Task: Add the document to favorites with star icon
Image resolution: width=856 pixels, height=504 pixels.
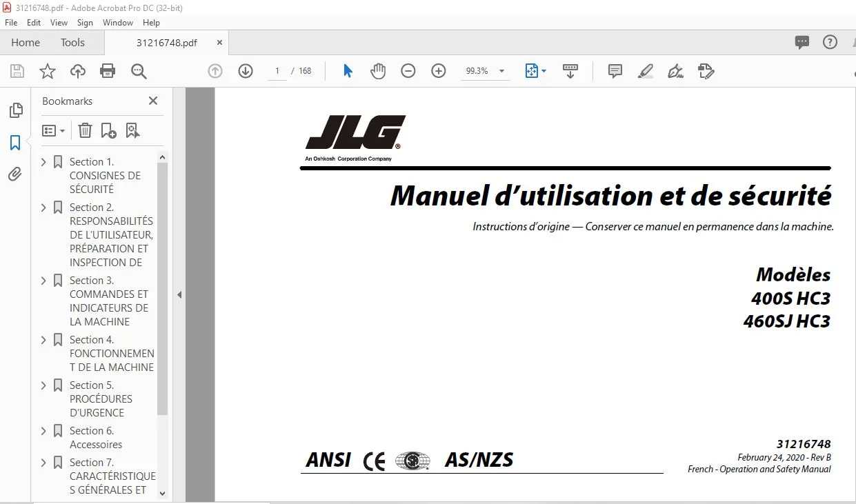Action: pyautogui.click(x=47, y=71)
